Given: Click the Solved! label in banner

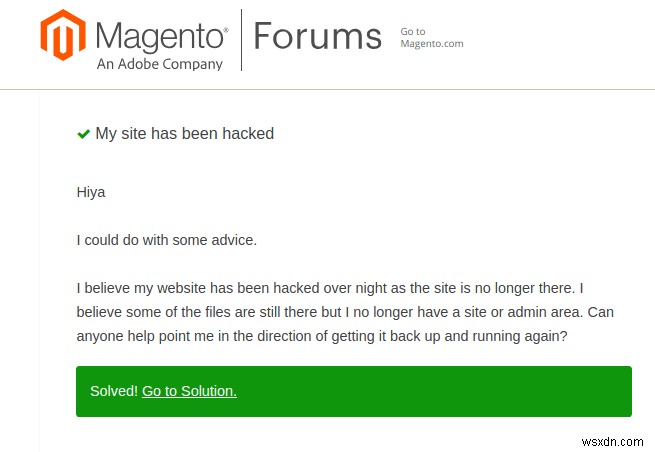Looking at the screenshot, I should pyautogui.click(x=113, y=391).
